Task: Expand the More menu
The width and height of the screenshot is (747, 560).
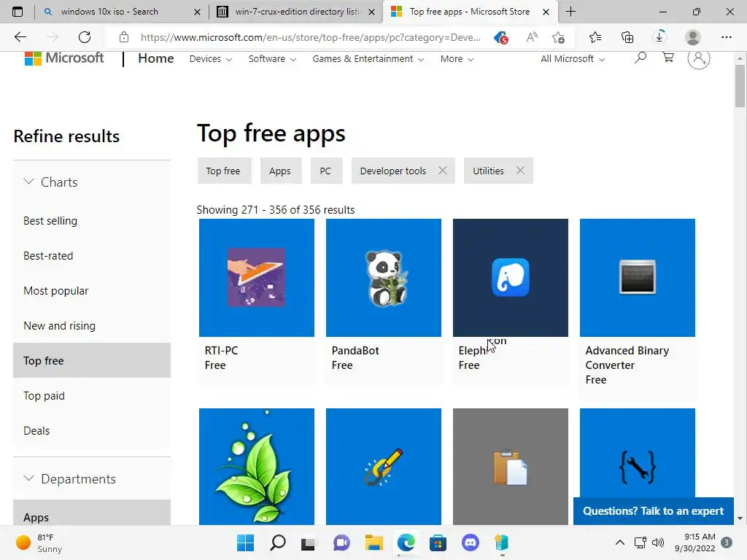Action: (457, 59)
